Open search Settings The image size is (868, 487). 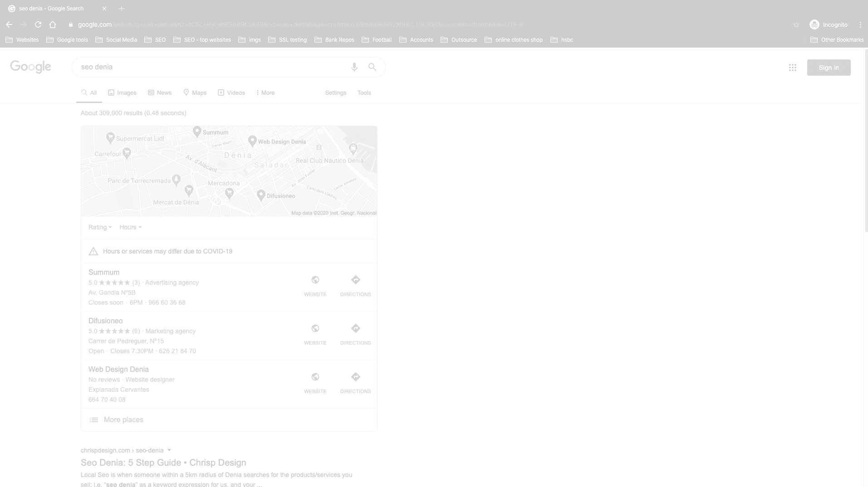(x=336, y=93)
